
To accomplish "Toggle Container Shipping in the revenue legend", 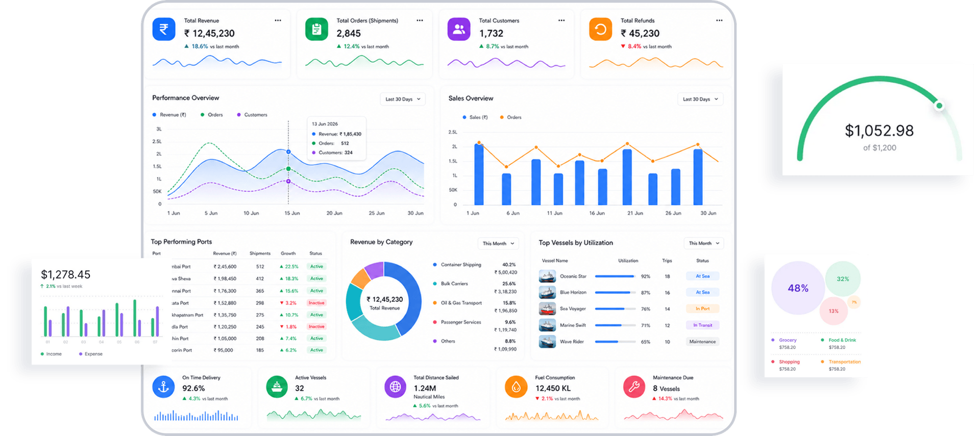I will tap(457, 265).
